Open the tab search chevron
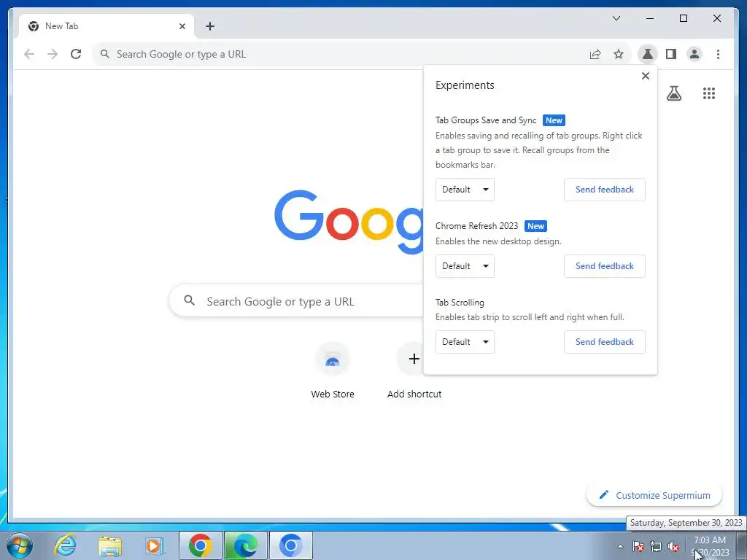The image size is (747, 560). (616, 18)
